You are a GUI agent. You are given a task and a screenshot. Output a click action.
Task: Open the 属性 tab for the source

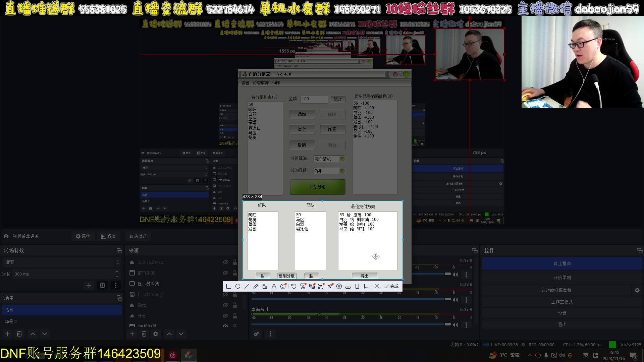point(83,236)
